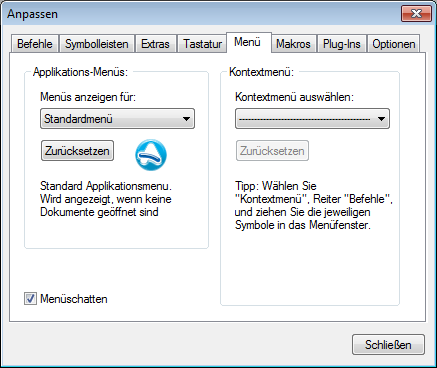Select the Extras tab

155,44
